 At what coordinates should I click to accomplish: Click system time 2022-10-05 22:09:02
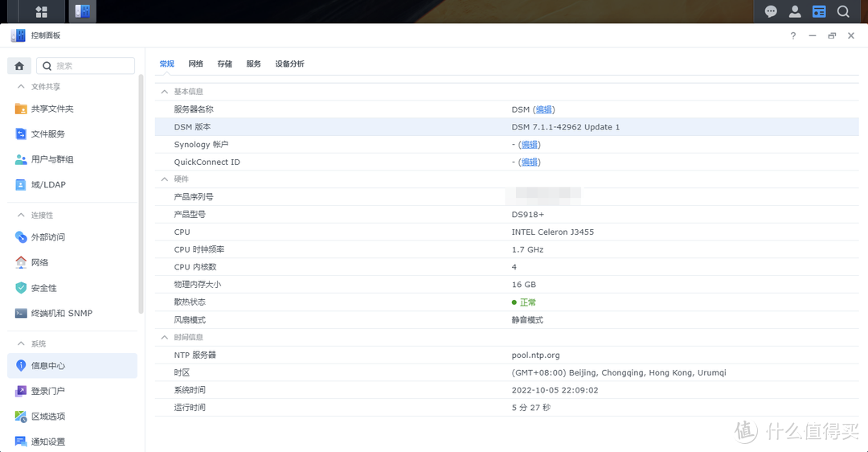click(555, 390)
